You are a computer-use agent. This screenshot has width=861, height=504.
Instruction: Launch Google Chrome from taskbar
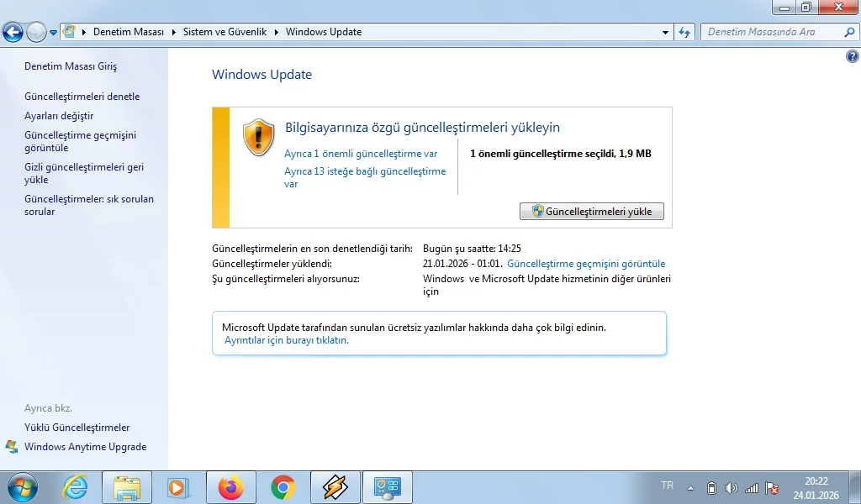(x=283, y=487)
